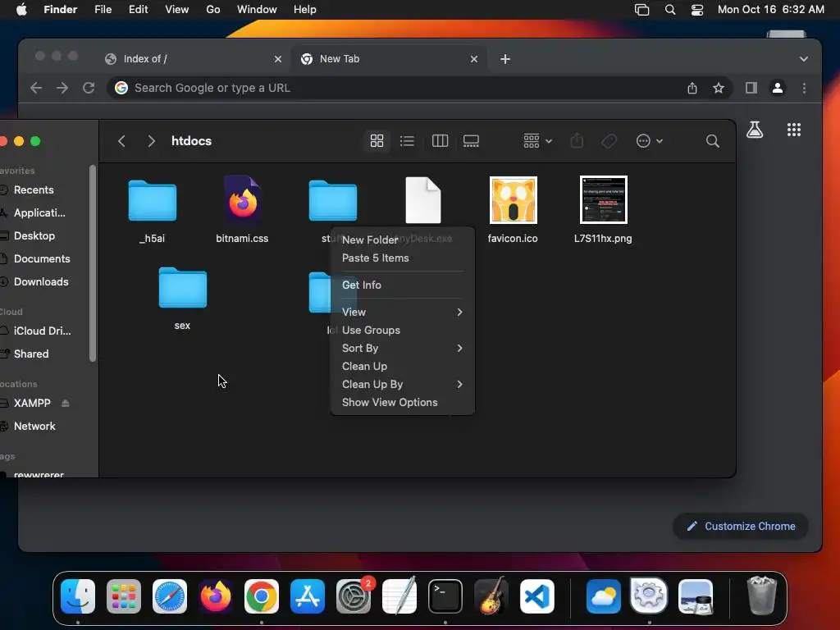Switch Finder to icon view
This screenshot has width=840, height=630.
tap(377, 141)
